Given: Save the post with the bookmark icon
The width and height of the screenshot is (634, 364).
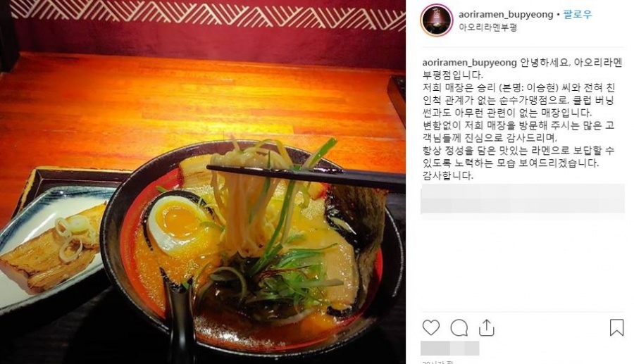Looking at the screenshot, I should coord(616,327).
